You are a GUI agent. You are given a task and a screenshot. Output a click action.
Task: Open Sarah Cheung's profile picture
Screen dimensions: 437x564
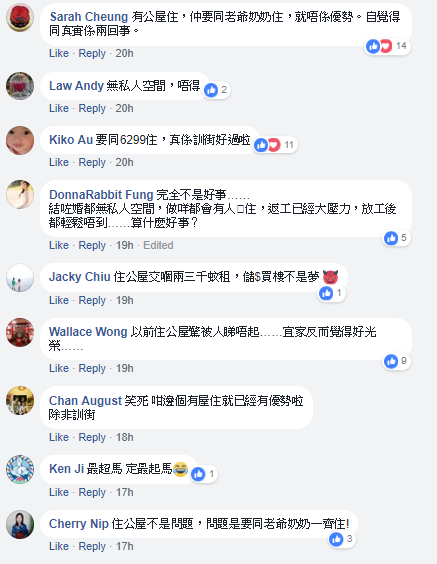click(20, 18)
